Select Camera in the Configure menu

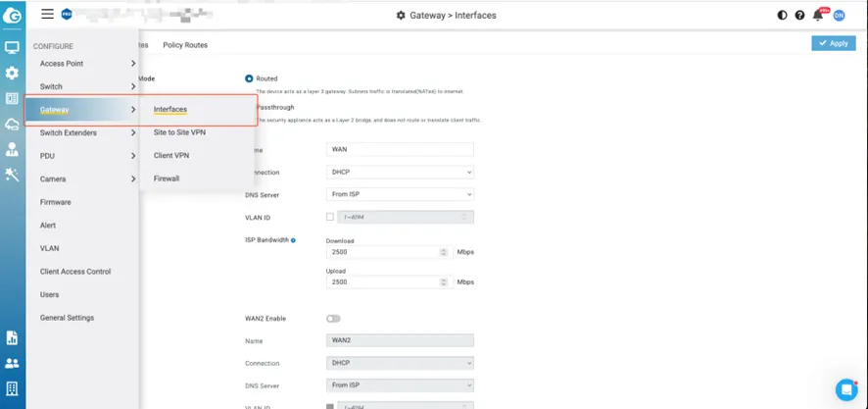click(53, 179)
